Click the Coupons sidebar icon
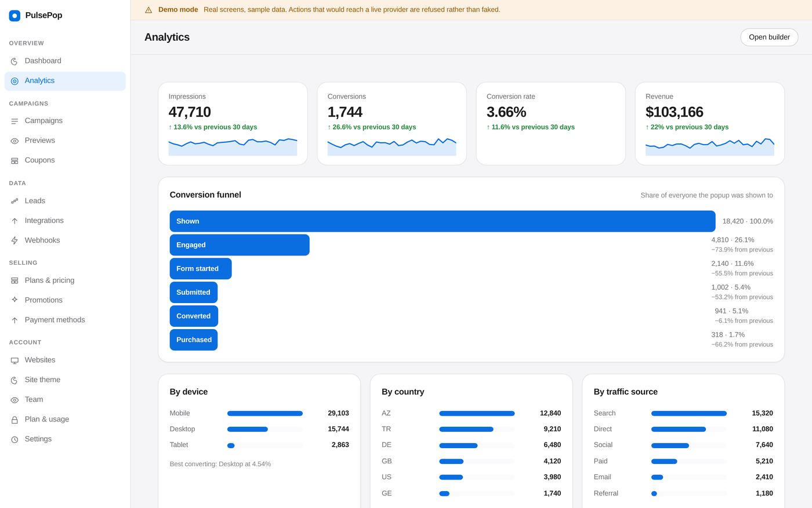 14,161
